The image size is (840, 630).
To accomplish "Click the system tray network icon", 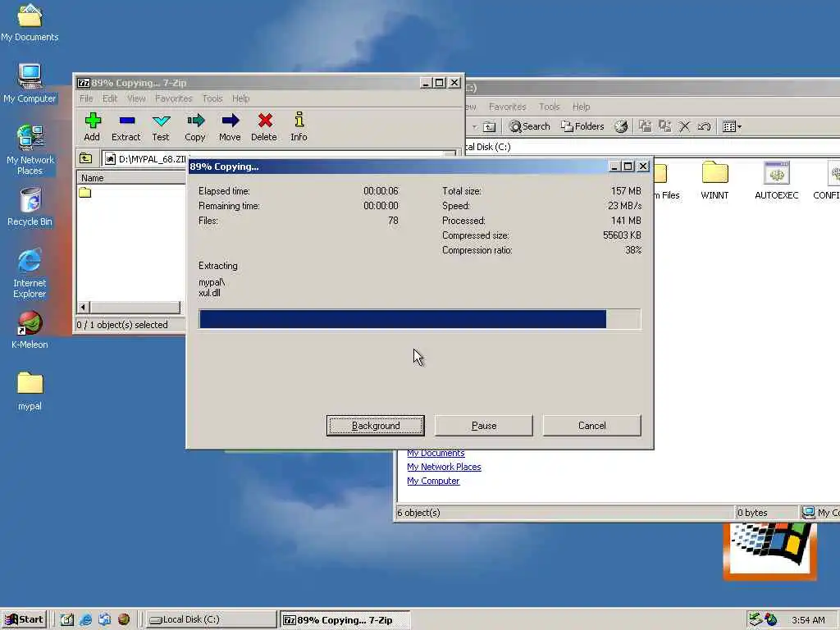I will (x=756, y=619).
